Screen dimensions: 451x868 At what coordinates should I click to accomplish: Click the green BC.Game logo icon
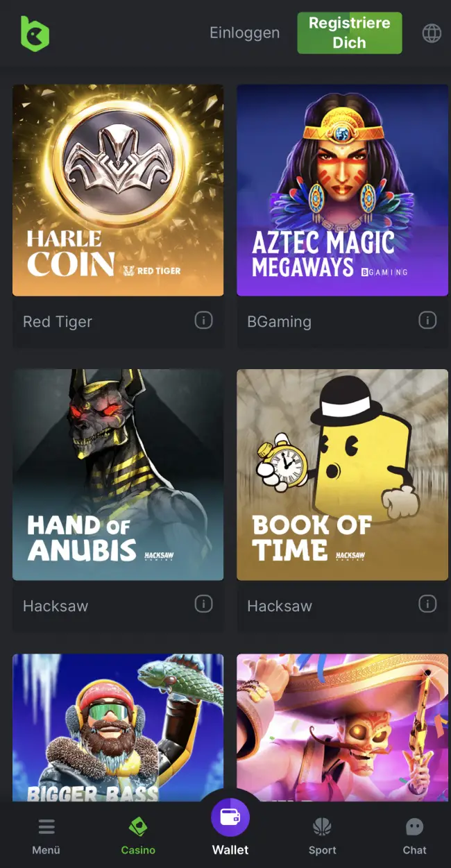pos(35,33)
